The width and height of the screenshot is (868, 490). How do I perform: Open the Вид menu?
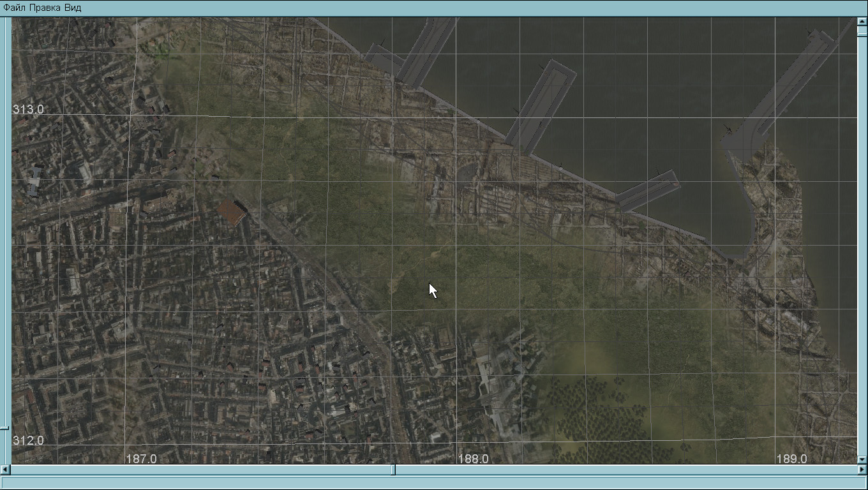tap(73, 8)
